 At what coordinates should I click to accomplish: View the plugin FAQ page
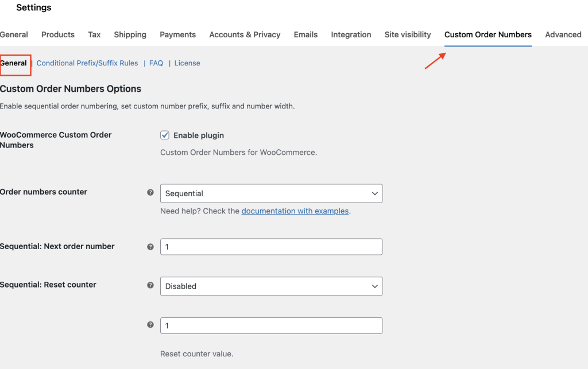coord(156,63)
